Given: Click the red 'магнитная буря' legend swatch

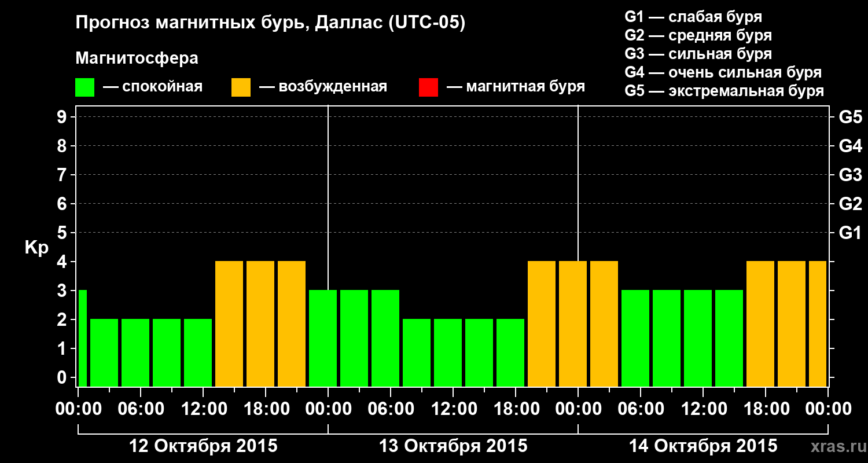Looking at the screenshot, I should [429, 87].
